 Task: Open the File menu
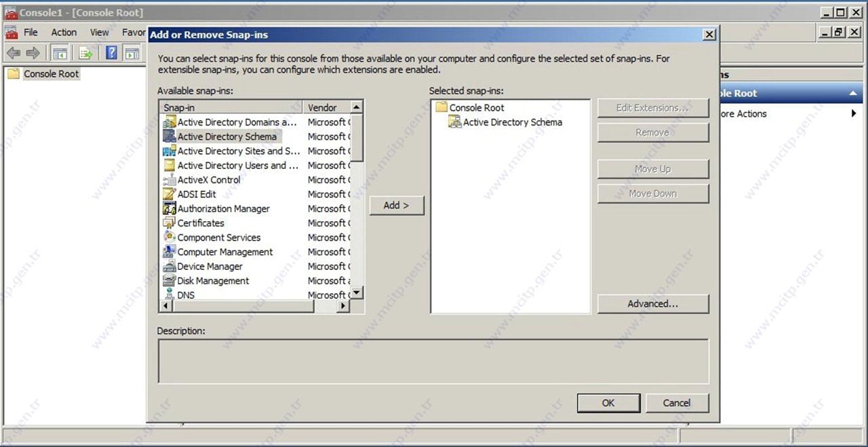(x=31, y=32)
